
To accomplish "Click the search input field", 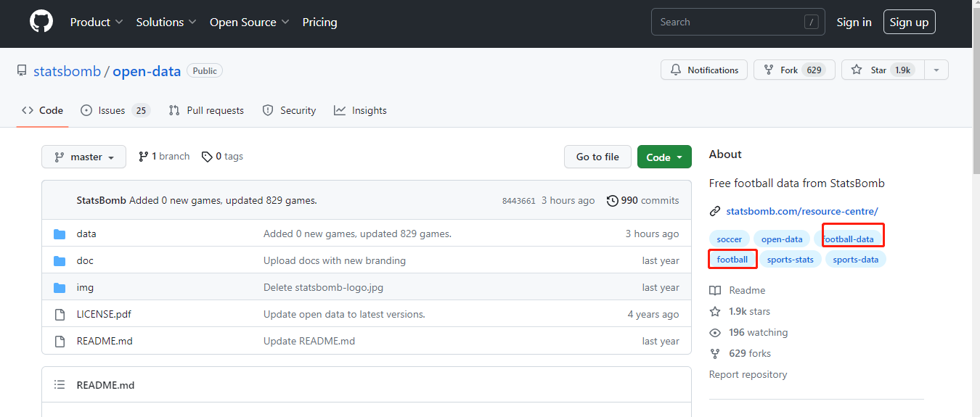I will pyautogui.click(x=728, y=22).
